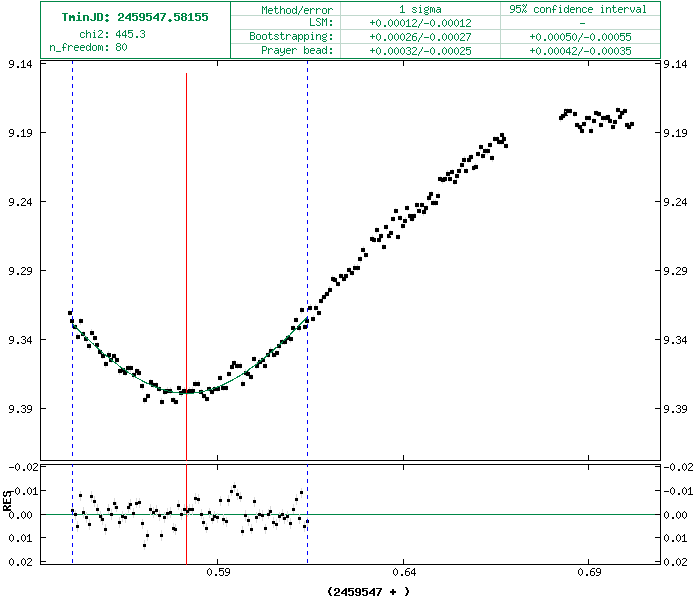
Task: Select Prayer bead 95% value +0.00042/-0.00035
Action: tap(581, 50)
